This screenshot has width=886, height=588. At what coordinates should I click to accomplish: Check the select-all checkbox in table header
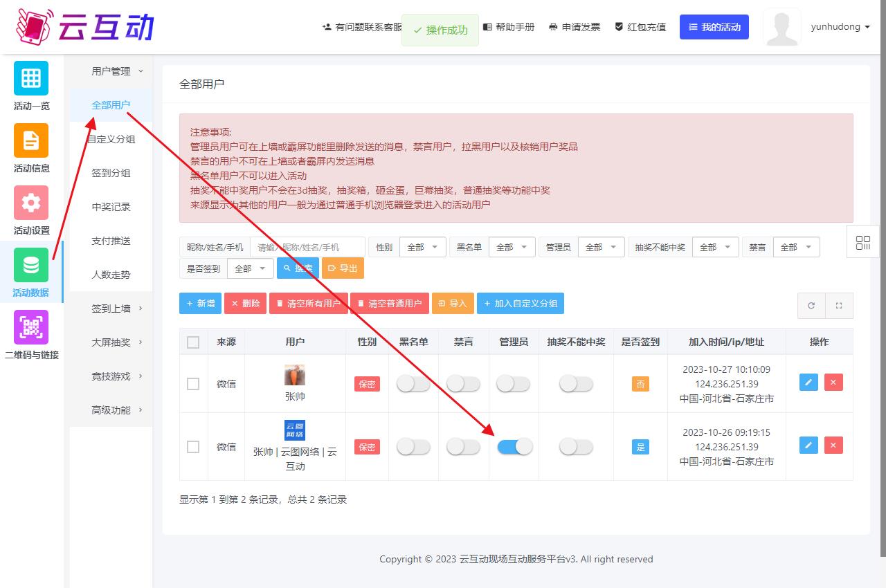point(193,342)
